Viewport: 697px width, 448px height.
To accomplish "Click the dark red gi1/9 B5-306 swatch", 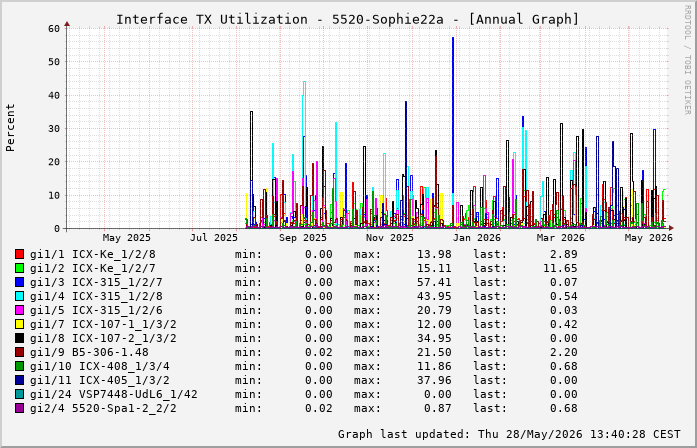I will [20, 352].
